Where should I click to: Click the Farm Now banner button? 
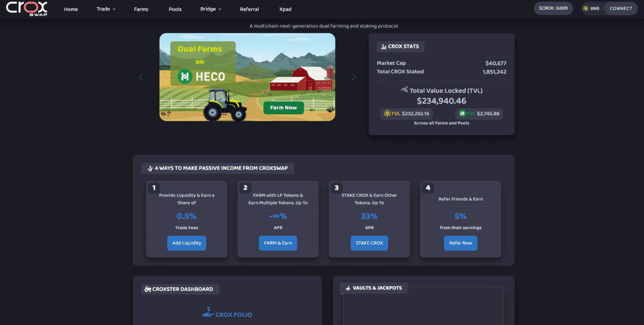(283, 108)
